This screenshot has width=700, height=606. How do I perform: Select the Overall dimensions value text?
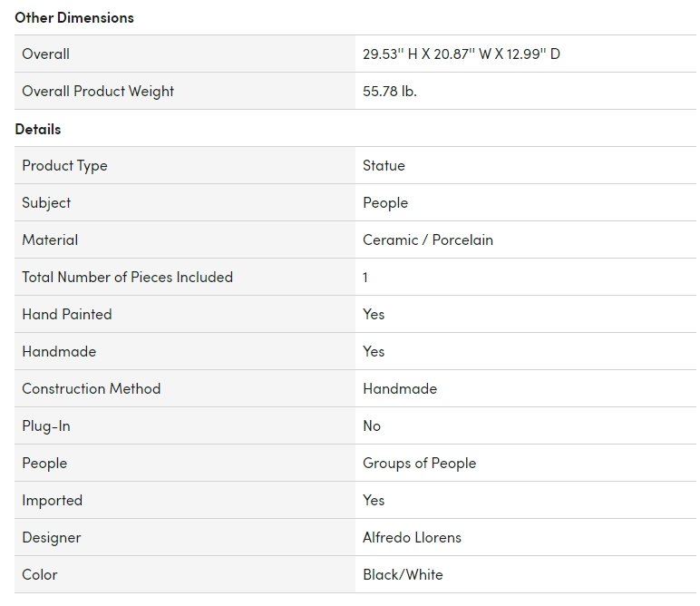pos(462,54)
